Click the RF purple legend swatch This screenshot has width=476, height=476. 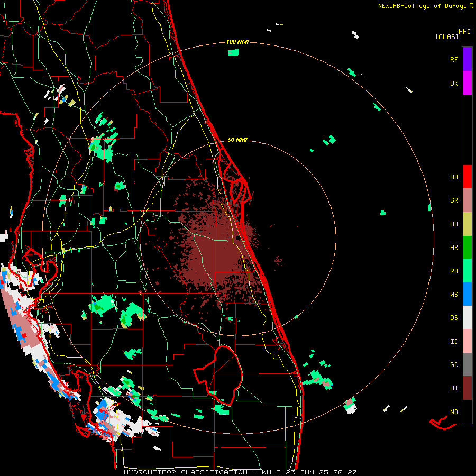467,59
